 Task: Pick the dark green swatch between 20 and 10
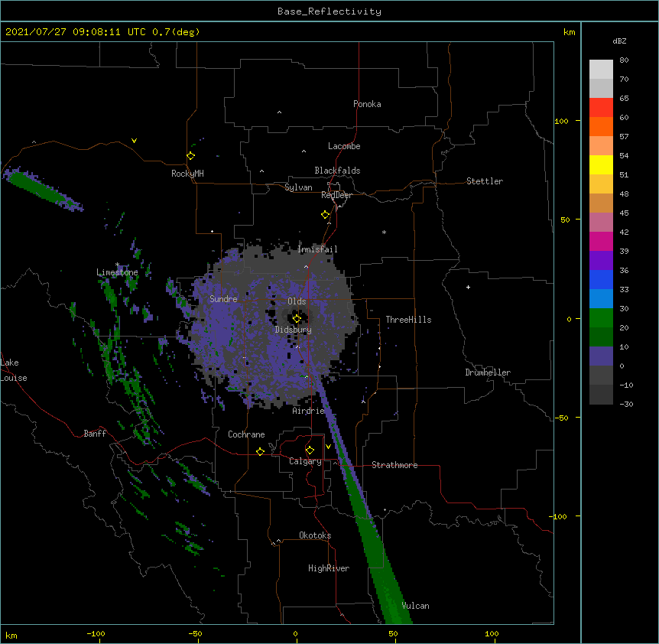(x=601, y=337)
